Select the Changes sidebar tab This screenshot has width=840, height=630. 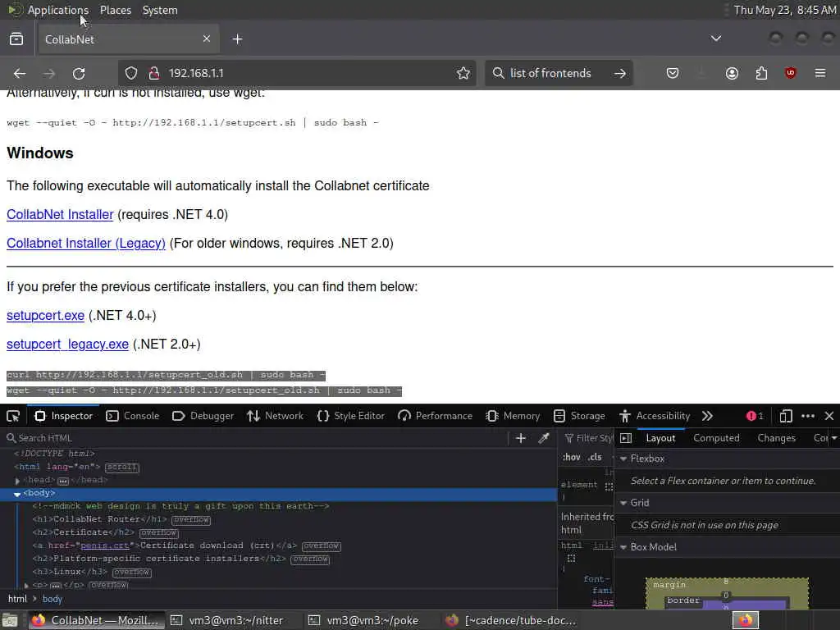pos(776,438)
